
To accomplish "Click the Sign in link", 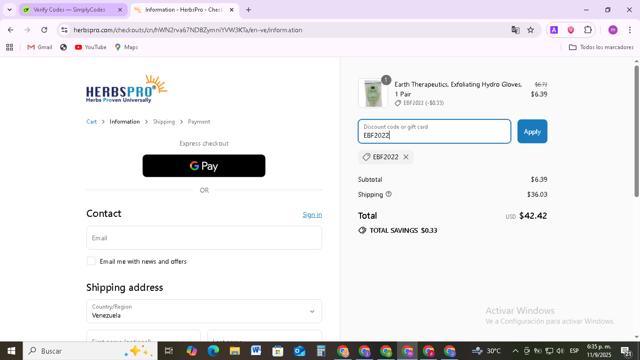I will click(312, 215).
